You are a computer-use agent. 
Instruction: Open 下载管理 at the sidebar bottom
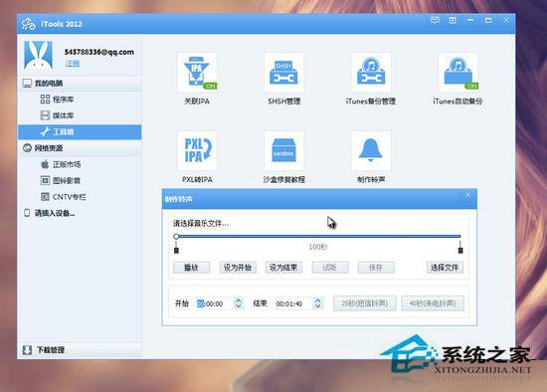(x=80, y=350)
